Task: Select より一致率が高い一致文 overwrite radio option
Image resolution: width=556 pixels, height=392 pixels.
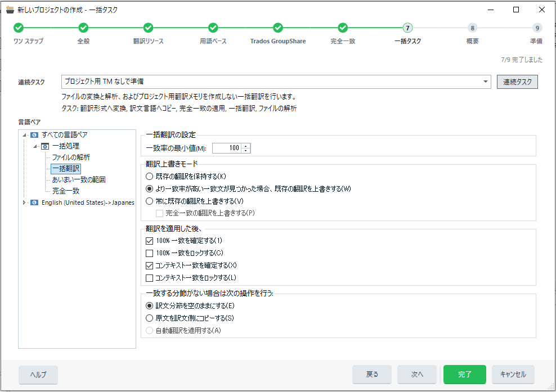Action: (150, 188)
